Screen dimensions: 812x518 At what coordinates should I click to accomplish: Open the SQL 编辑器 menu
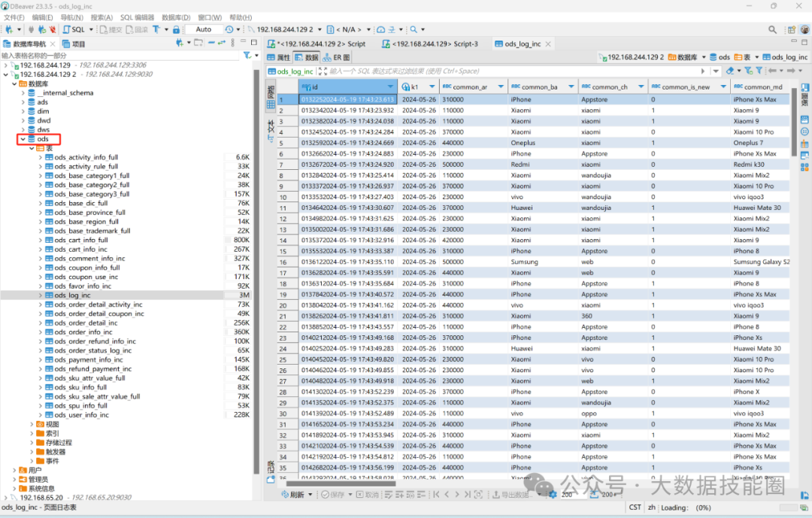pyautogui.click(x=137, y=17)
